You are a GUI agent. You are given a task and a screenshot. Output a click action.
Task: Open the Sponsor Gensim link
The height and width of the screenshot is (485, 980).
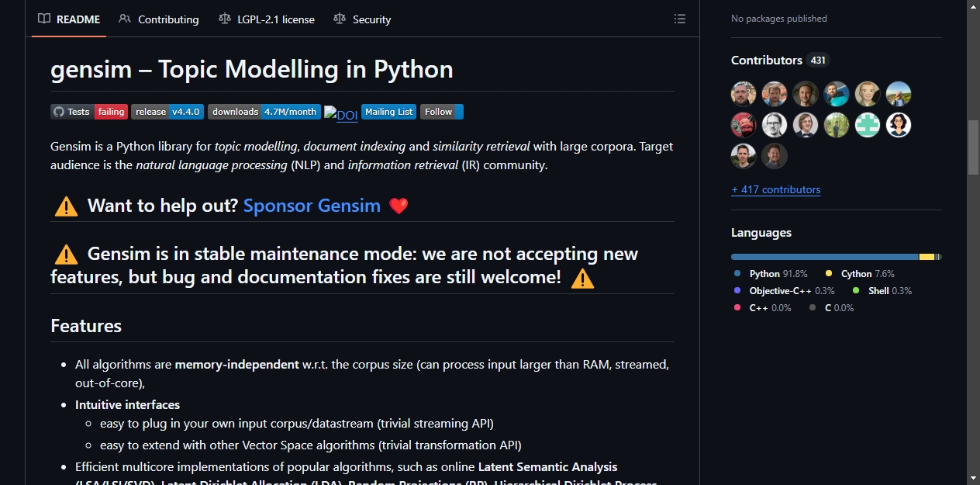[x=312, y=206]
